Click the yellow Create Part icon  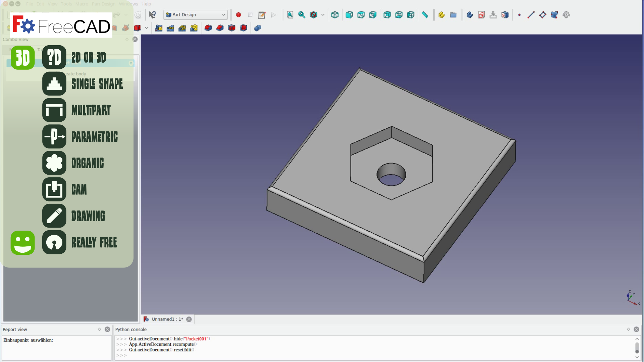pyautogui.click(x=441, y=15)
